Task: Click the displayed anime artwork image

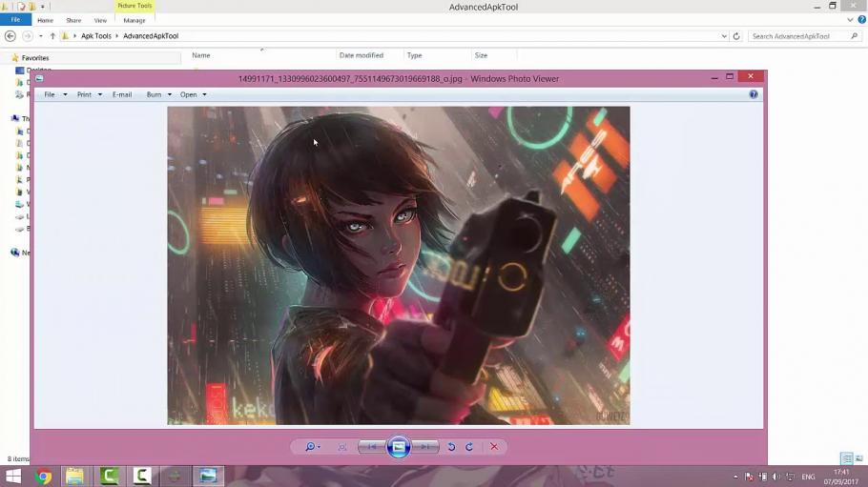Action: click(x=399, y=266)
